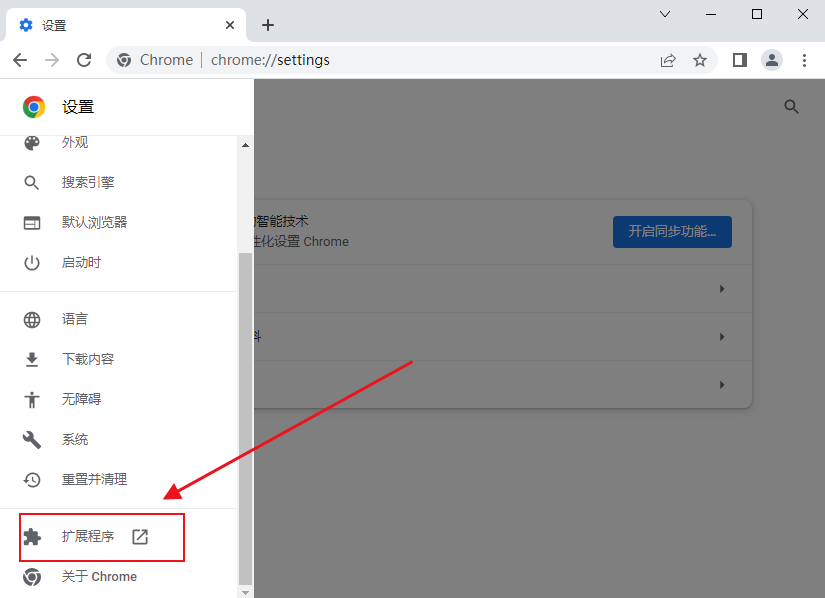Click the puzzle piece icon for 扩展程序
Image resolution: width=825 pixels, height=598 pixels.
(32, 536)
